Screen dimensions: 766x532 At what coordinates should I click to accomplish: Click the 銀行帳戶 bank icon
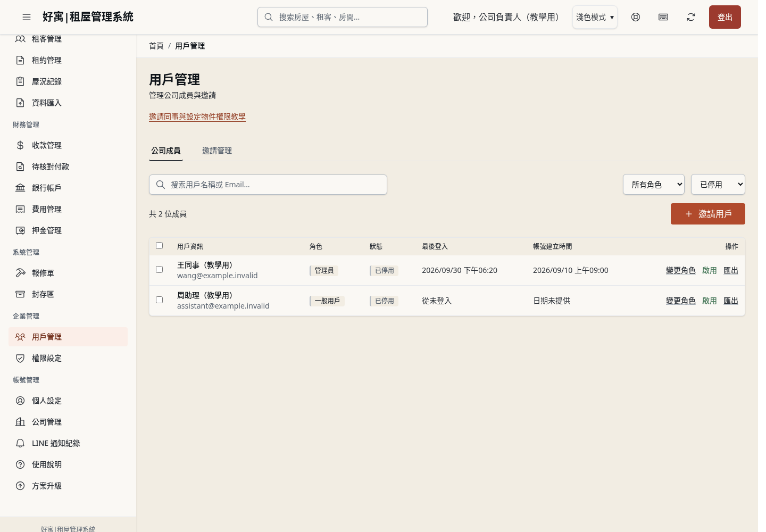click(20, 188)
